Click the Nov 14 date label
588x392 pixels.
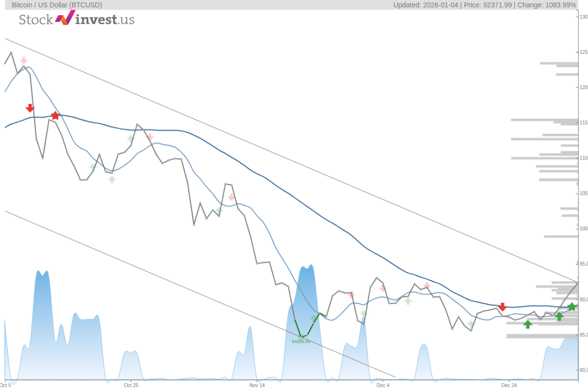[257, 385]
